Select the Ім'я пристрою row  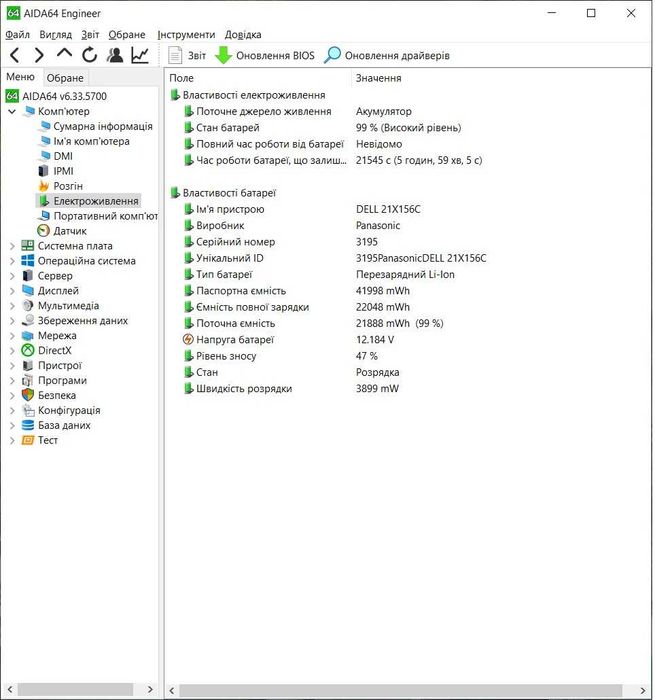pyautogui.click(x=302, y=209)
